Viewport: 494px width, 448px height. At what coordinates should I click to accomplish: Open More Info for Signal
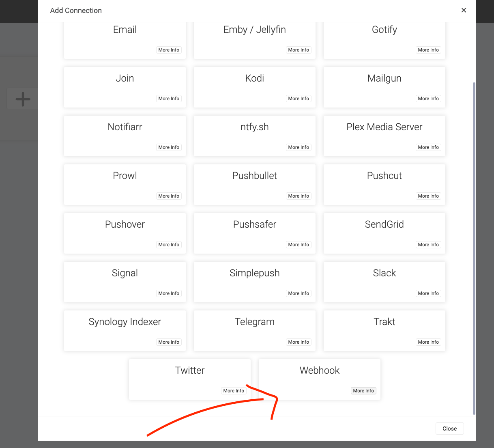[169, 293]
